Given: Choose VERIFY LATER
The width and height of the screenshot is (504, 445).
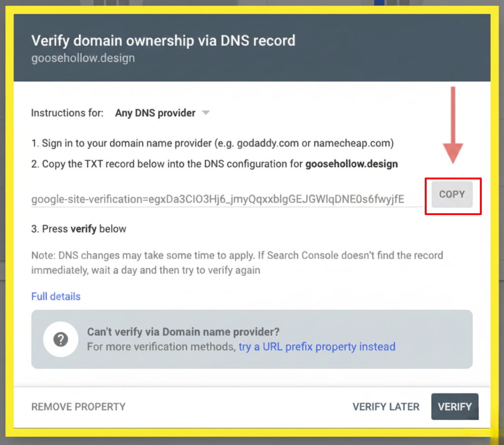Looking at the screenshot, I should tap(385, 407).
